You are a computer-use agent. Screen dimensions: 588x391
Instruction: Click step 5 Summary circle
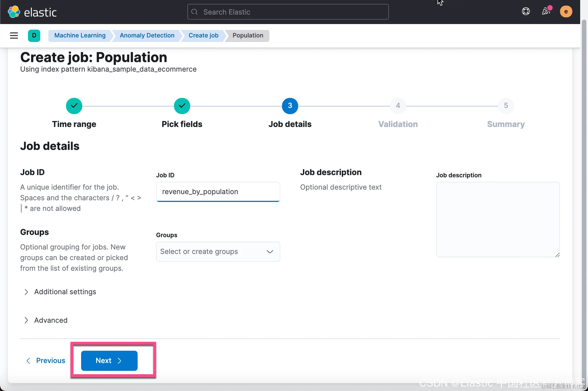(506, 106)
